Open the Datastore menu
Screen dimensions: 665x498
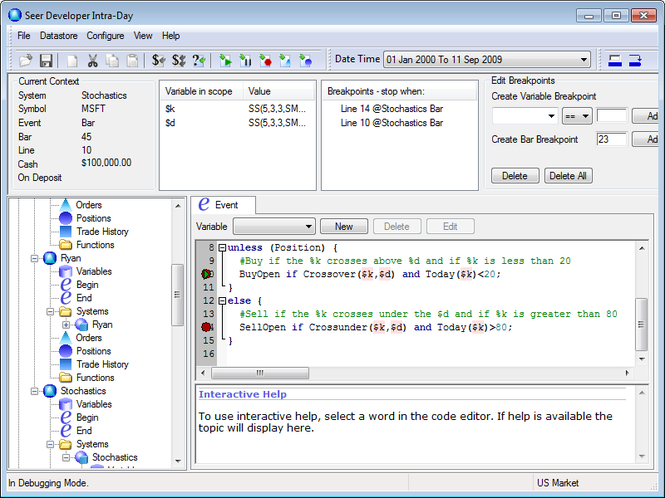click(x=58, y=35)
